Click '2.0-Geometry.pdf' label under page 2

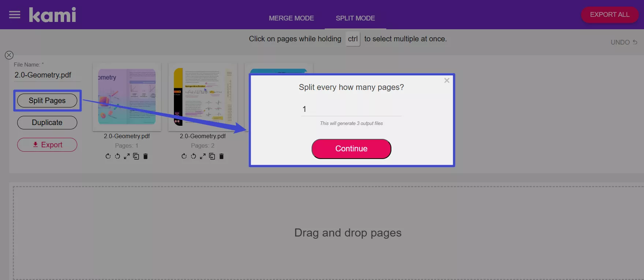click(x=203, y=136)
